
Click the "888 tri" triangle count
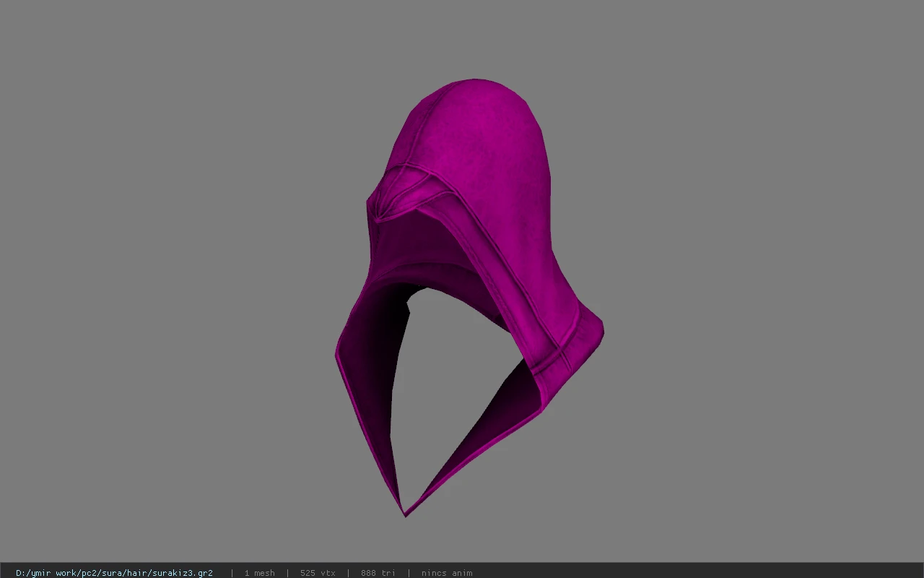point(378,573)
